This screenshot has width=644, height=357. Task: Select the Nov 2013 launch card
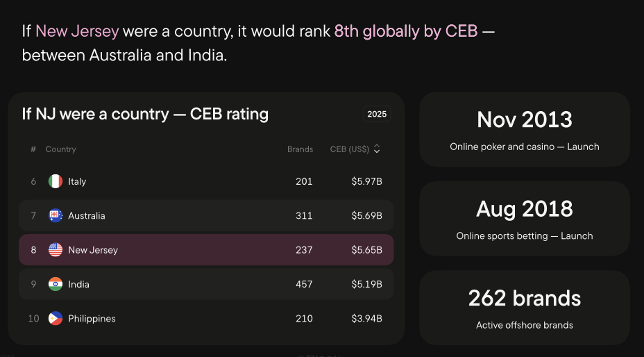(525, 130)
